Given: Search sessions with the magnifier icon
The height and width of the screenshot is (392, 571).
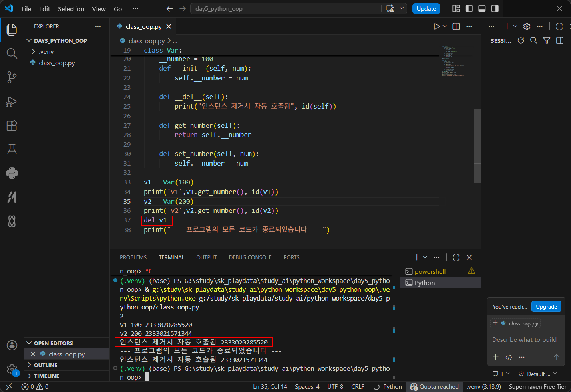Looking at the screenshot, I should coord(533,40).
